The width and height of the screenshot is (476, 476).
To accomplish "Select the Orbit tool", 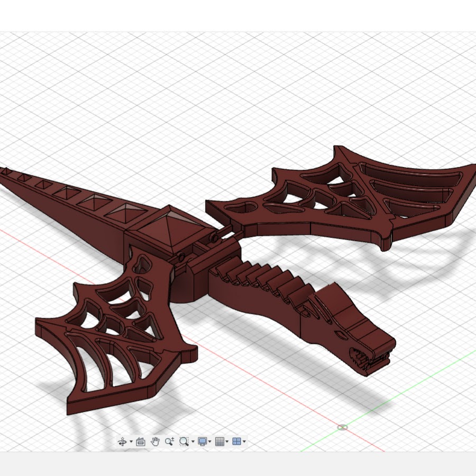I will pos(122,442).
